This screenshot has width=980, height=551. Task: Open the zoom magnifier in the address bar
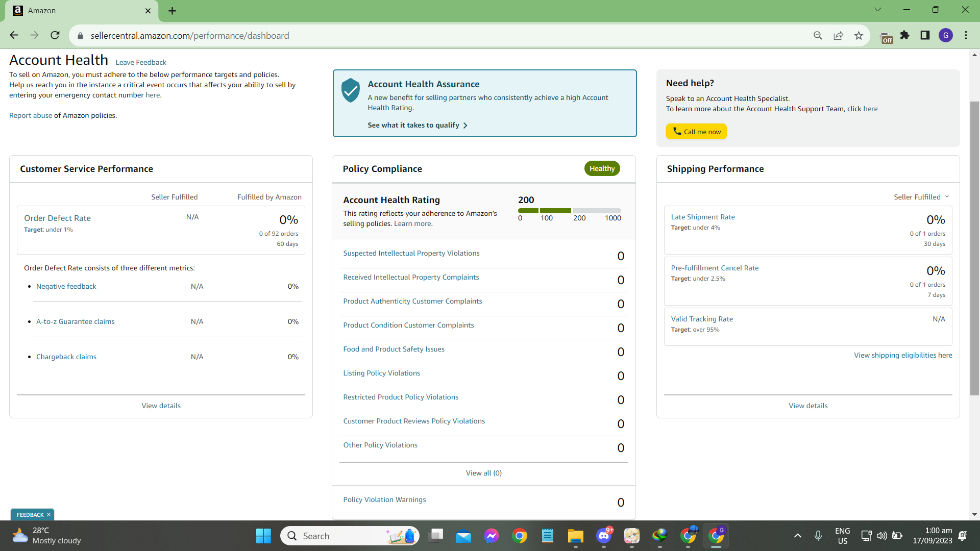click(x=818, y=35)
